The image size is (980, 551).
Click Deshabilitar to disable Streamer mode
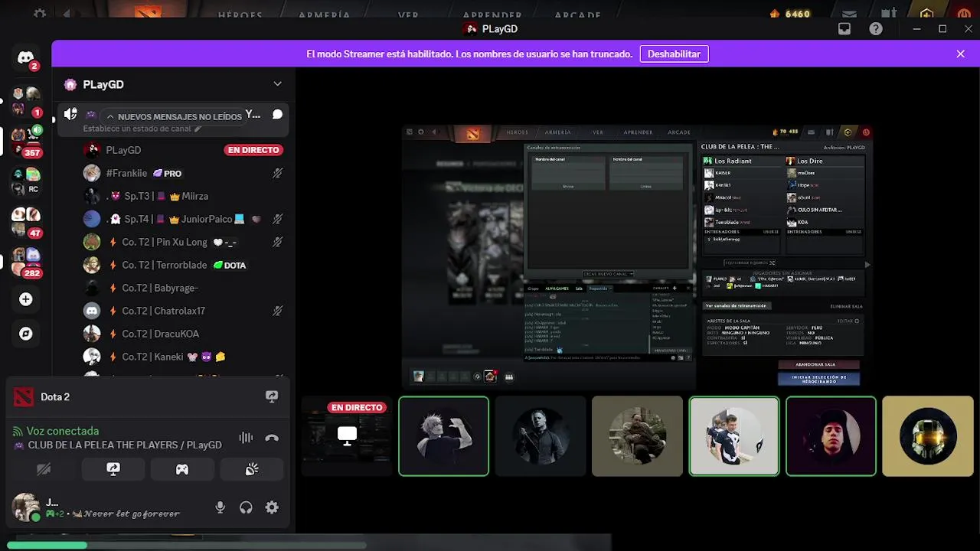(674, 54)
